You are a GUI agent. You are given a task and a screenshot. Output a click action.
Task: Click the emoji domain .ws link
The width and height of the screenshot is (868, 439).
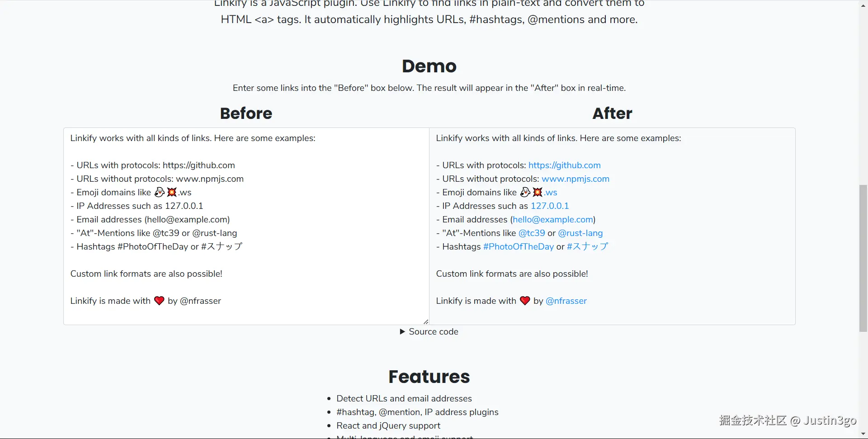coord(550,193)
